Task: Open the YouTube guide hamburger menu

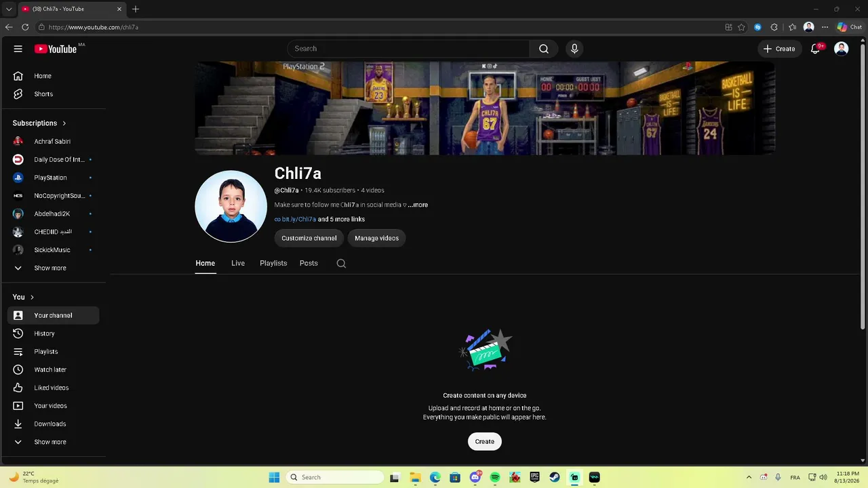Action: pos(18,49)
